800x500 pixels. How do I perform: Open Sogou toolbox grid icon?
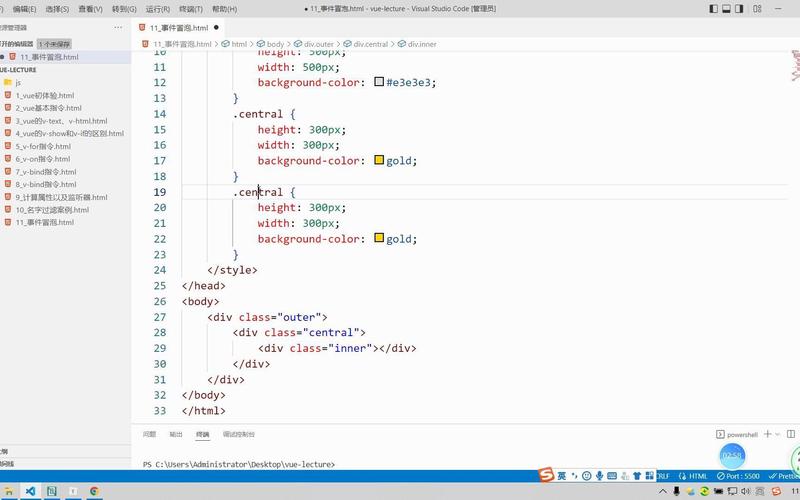(649, 476)
